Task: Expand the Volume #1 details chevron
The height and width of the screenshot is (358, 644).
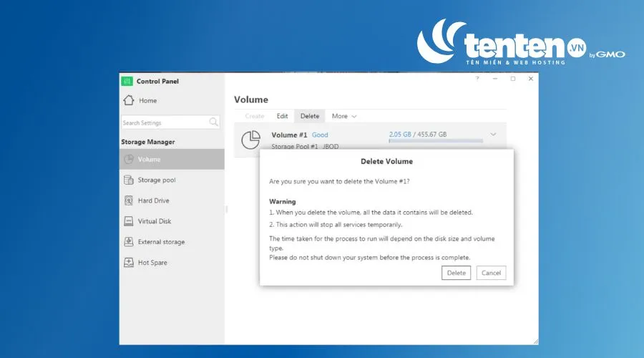Action: (x=493, y=135)
